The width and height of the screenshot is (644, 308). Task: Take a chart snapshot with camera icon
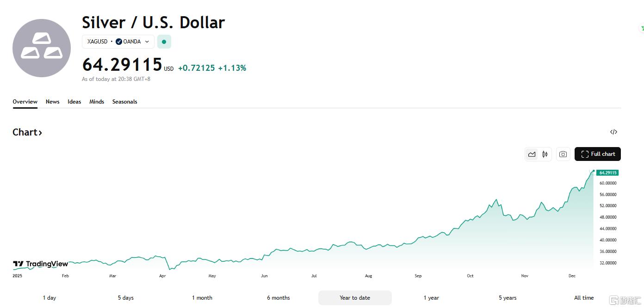click(563, 154)
